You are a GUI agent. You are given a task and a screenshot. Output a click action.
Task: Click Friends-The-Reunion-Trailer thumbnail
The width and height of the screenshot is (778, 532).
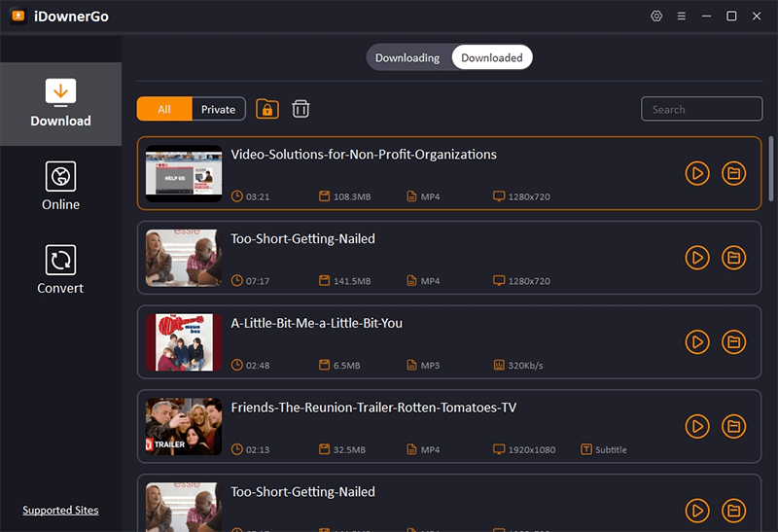click(x=184, y=426)
